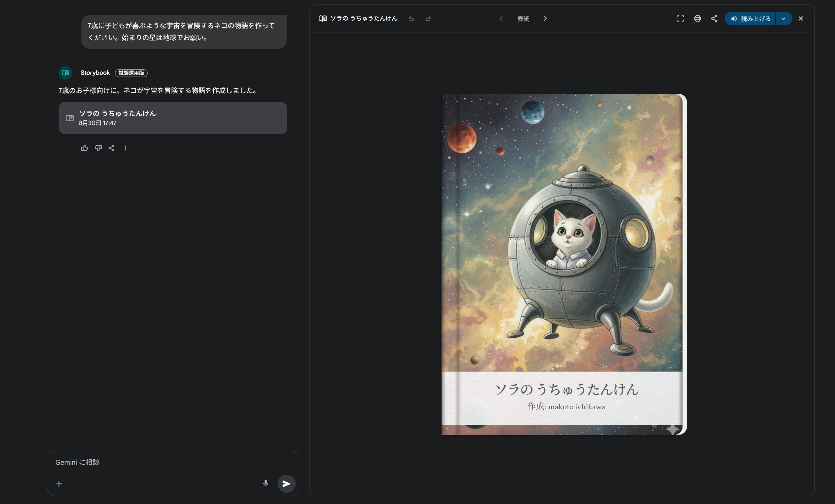The height and width of the screenshot is (504, 835).
Task: Share the storybook from the top toolbar
Action: click(714, 19)
